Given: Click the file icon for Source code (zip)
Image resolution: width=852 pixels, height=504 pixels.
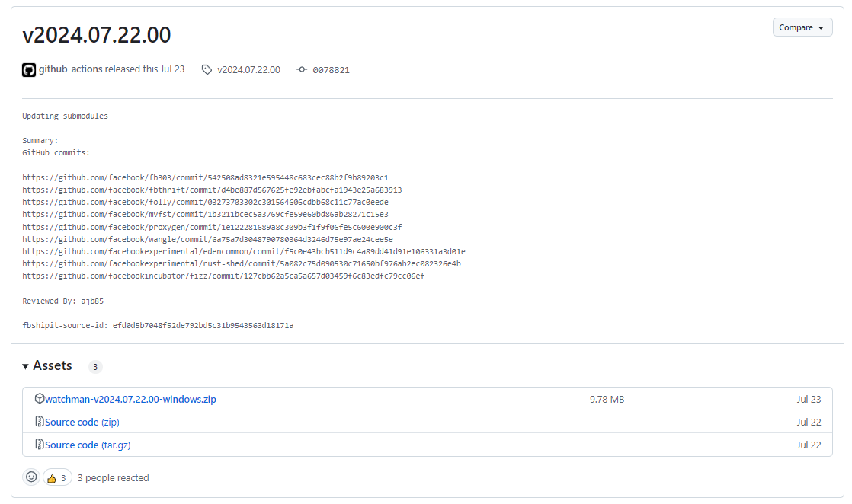Looking at the screenshot, I should tap(39, 422).
